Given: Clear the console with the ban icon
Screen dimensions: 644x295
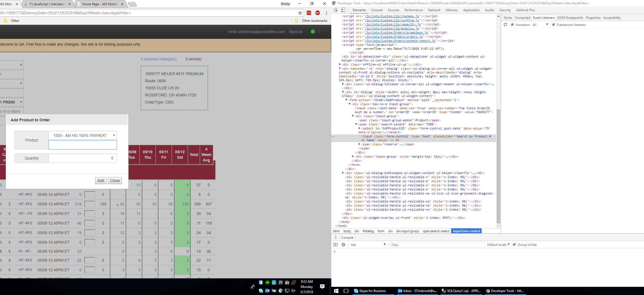Looking at the screenshot, I should point(344,245).
